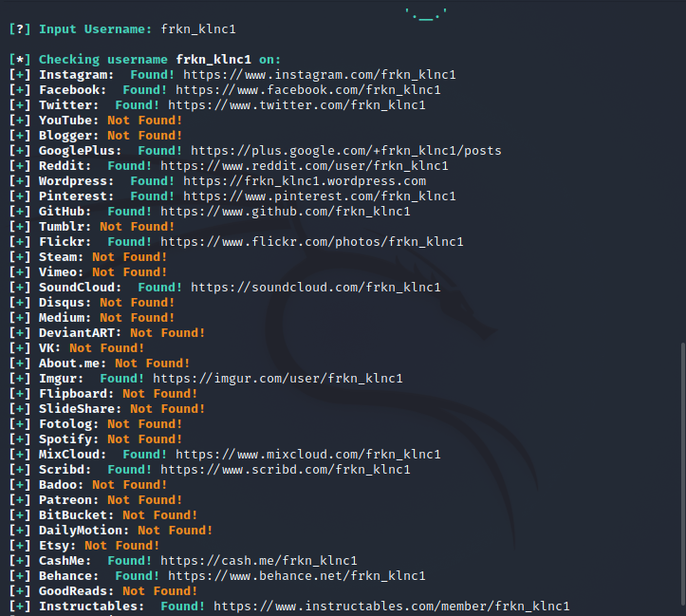
Task: Click the SoundCloud profile link
Action: tap(315, 288)
